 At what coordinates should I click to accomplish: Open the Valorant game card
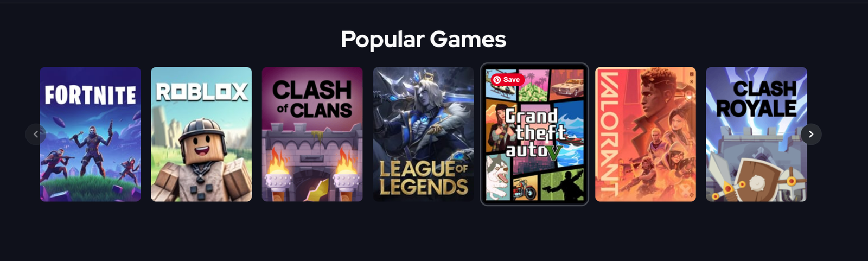point(646,134)
